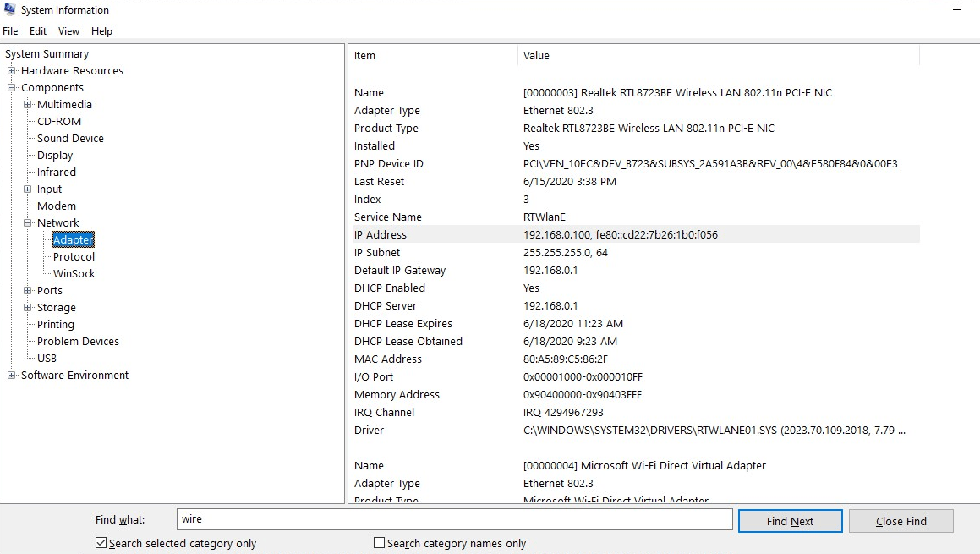The height and width of the screenshot is (554, 980).
Task: Open the Edit menu
Action: click(x=38, y=31)
